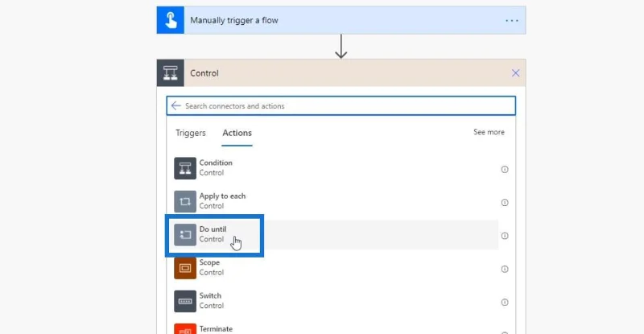
Task: Show info for the Switch action
Action: coord(505,303)
